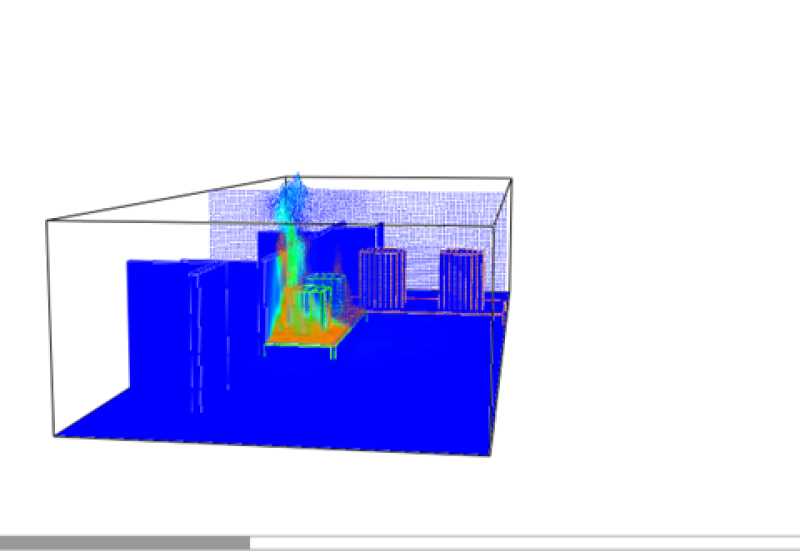
Task: Click the right end of the gray progress fill
Action: pyautogui.click(x=249, y=542)
